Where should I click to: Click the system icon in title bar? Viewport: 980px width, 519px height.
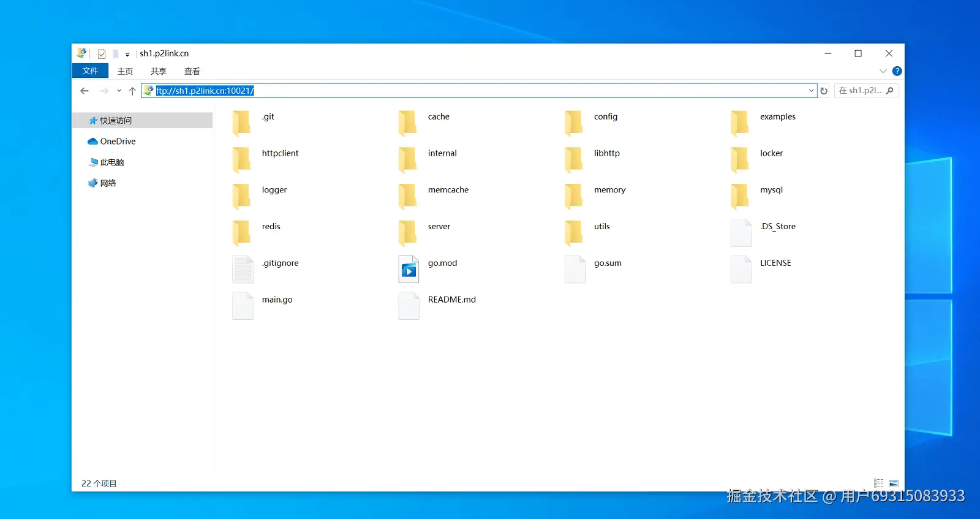coord(81,53)
